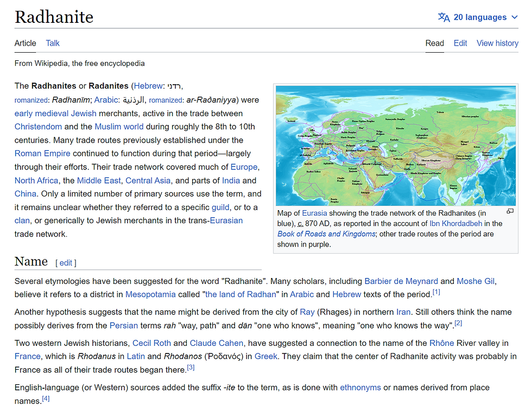This screenshot has width=532, height=417.
Task: Expand the 20 languages dropdown
Action: click(478, 17)
